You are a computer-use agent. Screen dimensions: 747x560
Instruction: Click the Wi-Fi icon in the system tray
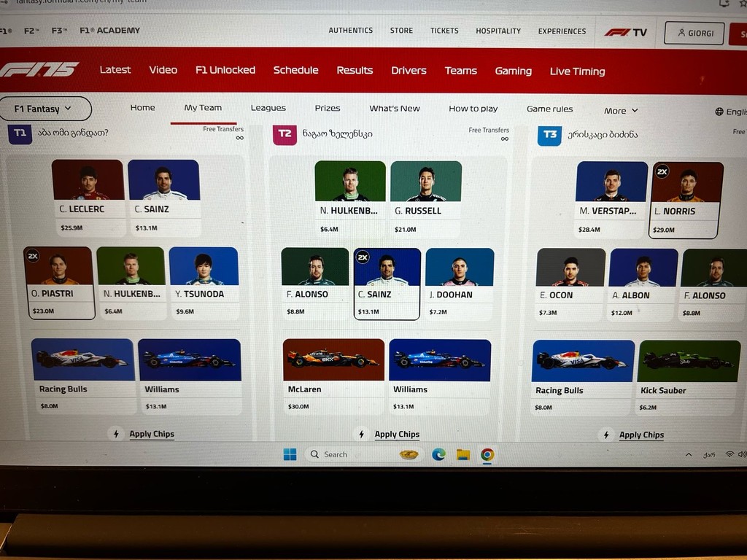point(729,454)
